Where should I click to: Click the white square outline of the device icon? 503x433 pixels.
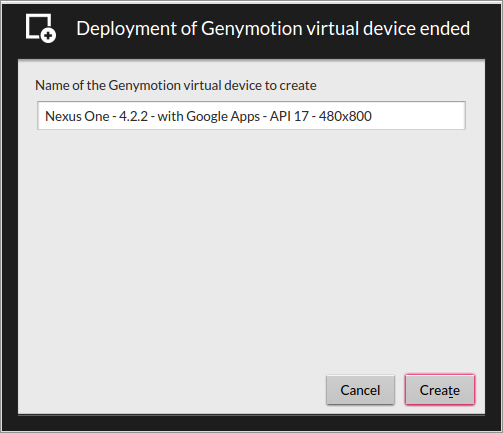pyautogui.click(x=36, y=23)
